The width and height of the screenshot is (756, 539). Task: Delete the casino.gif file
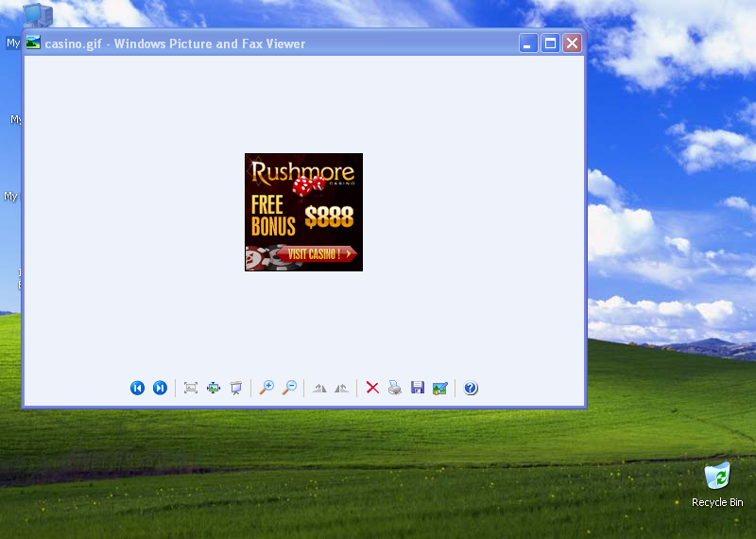tap(372, 388)
